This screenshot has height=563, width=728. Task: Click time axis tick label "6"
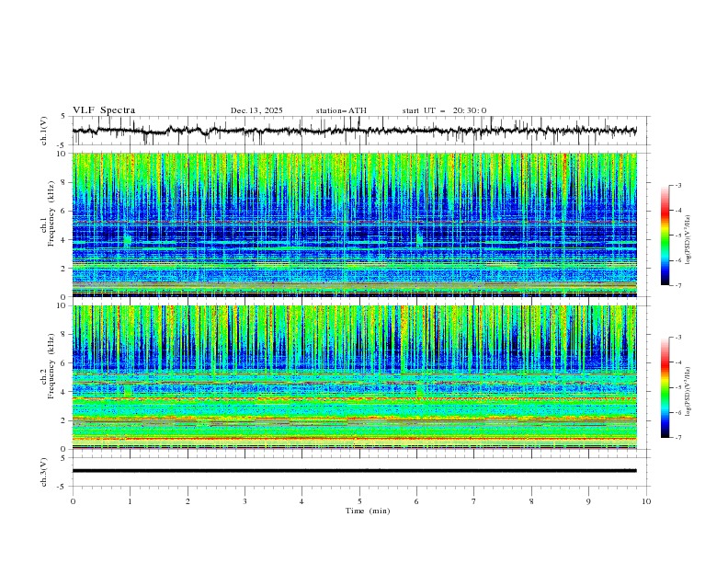click(416, 501)
